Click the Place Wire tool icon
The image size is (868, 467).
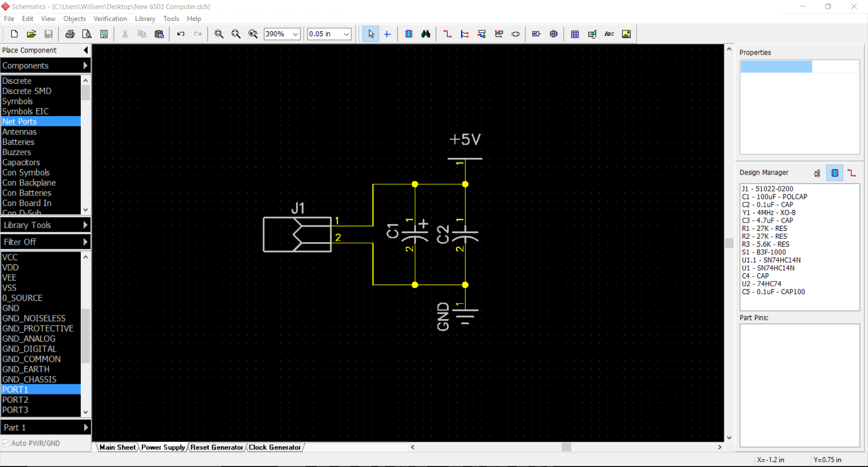[447, 34]
